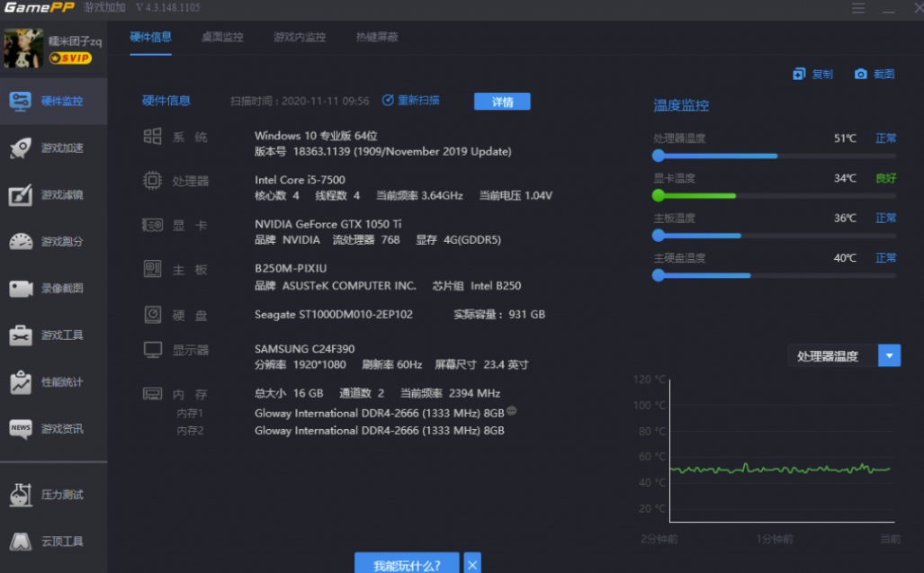Image resolution: width=924 pixels, height=573 pixels.
Task: Open 游戏滤镜 sidebar item
Action: point(54,194)
